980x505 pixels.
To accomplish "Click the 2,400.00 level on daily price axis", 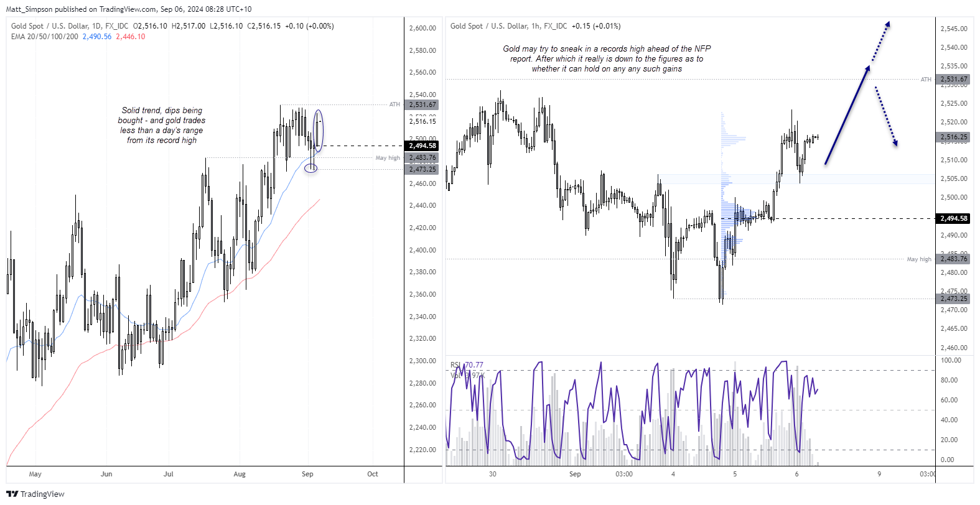I will point(422,250).
